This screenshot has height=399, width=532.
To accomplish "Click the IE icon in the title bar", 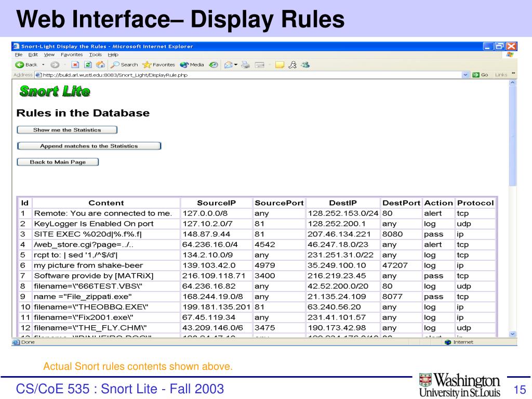I will click(x=16, y=46).
